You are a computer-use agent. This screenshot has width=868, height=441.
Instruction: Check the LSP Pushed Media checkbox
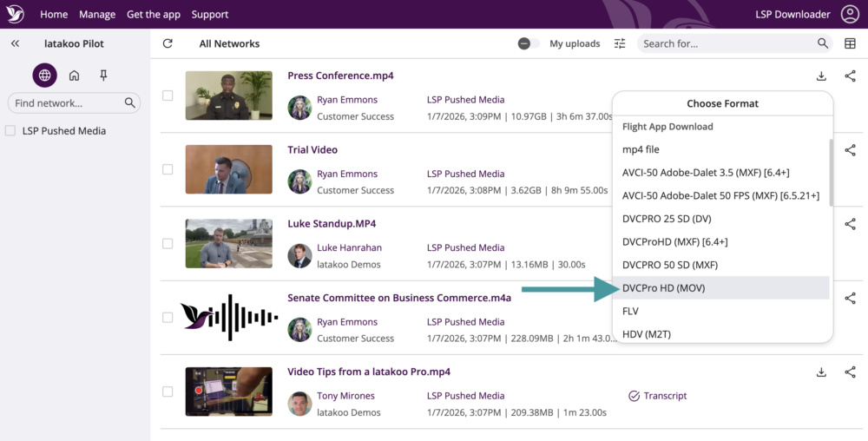tap(10, 131)
